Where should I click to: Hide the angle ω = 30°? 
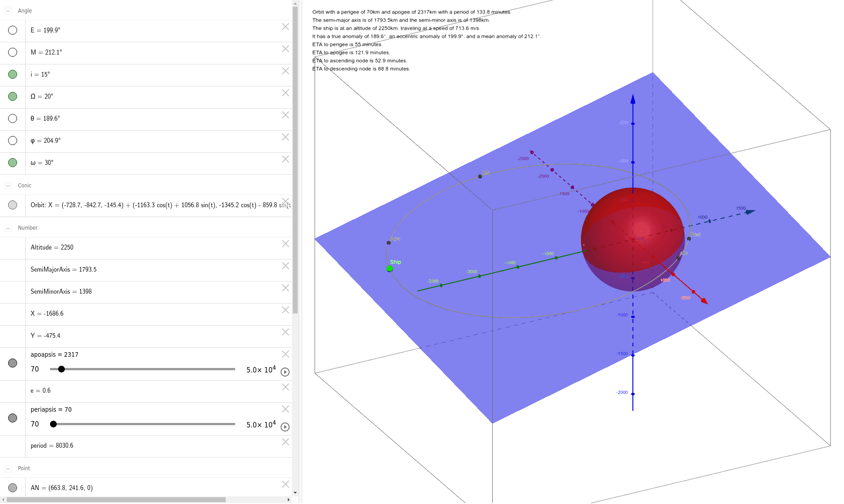point(13,163)
